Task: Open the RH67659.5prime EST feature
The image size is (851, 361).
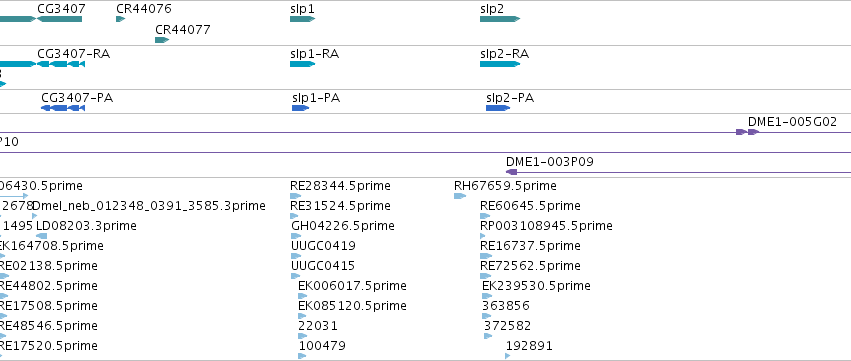Action: 460,196
